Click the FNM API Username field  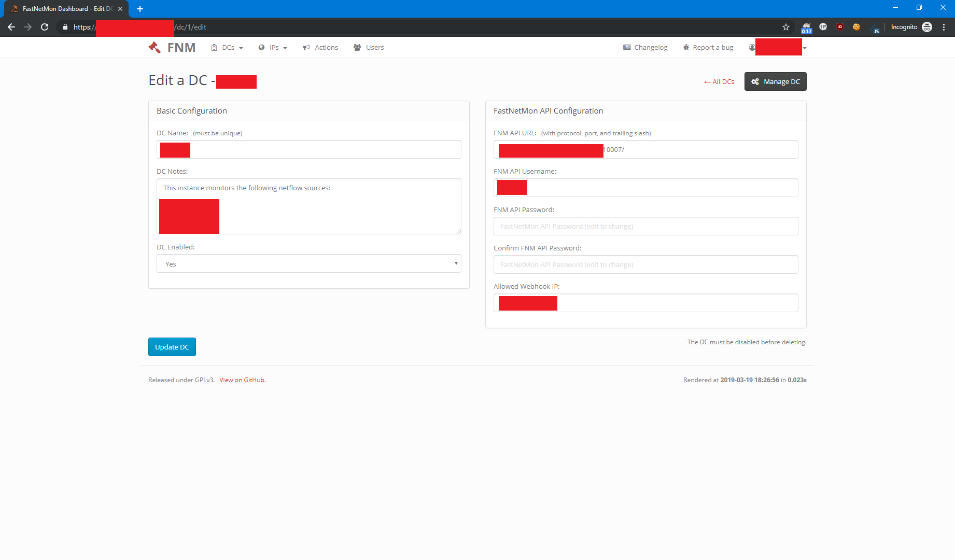[x=646, y=188]
